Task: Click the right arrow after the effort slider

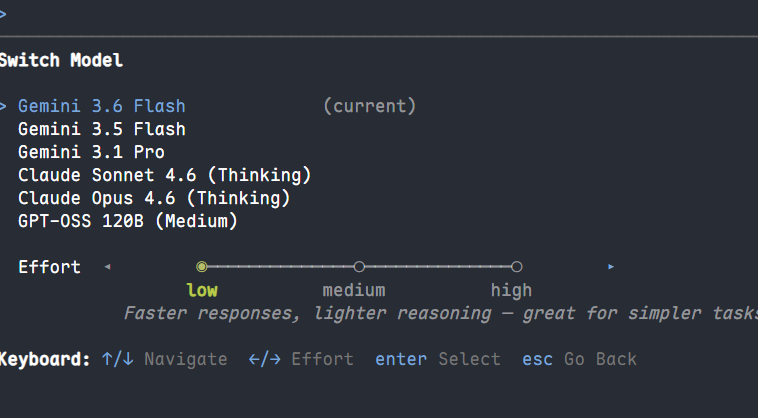Action: (x=611, y=267)
